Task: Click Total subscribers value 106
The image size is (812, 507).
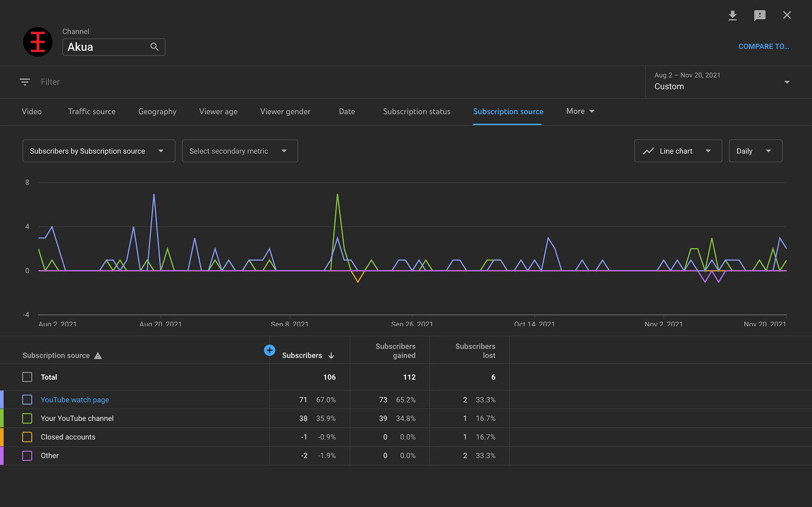Action: pos(329,377)
